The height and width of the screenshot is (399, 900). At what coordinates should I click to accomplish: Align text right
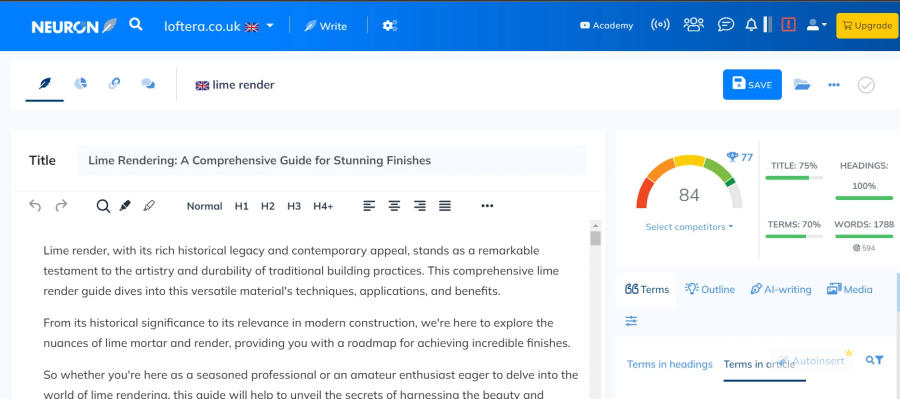pos(420,206)
